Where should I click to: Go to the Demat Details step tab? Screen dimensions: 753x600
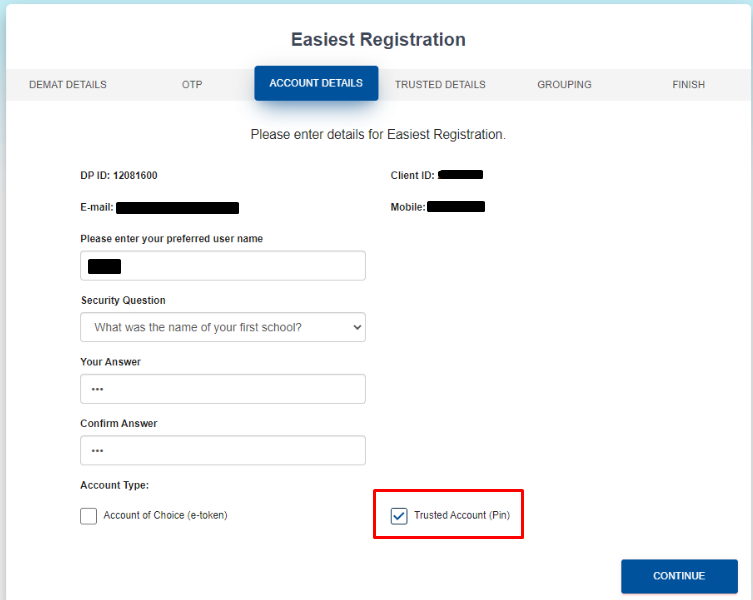click(x=68, y=85)
